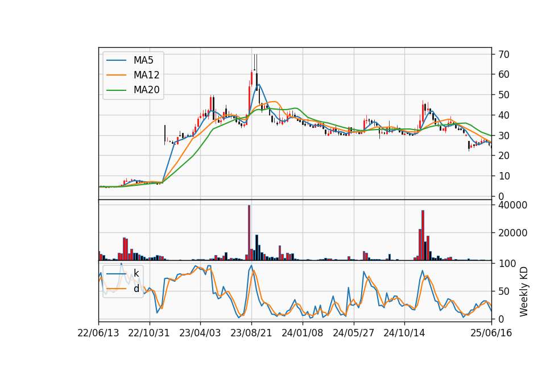Image resolution: width=546 pixels, height=392 pixels.
Task: Click the 40000 volume axis label
Action: (512, 205)
